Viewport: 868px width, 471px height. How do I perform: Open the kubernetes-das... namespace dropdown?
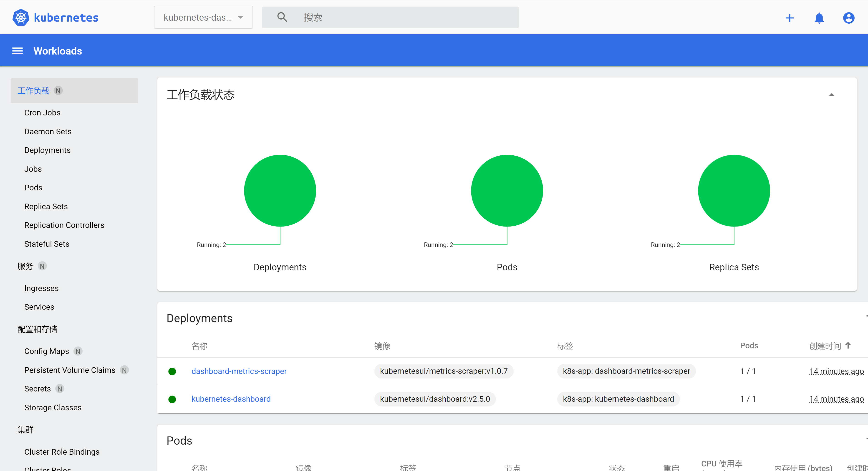203,17
